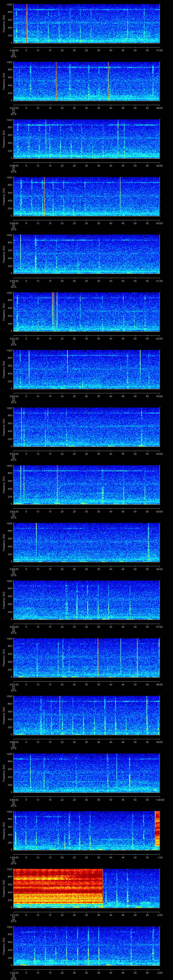
Task: Click the spectrogram panel starting at 0:55:00
Action: click(x=87, y=543)
